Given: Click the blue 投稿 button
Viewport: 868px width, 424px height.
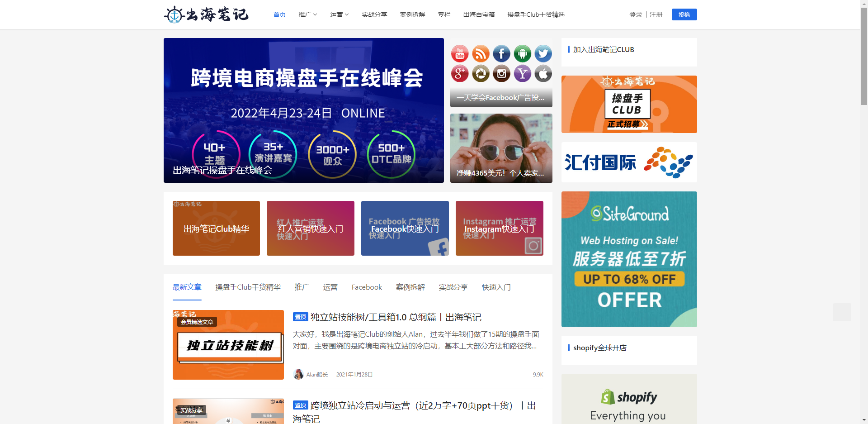Looking at the screenshot, I should 684,14.
